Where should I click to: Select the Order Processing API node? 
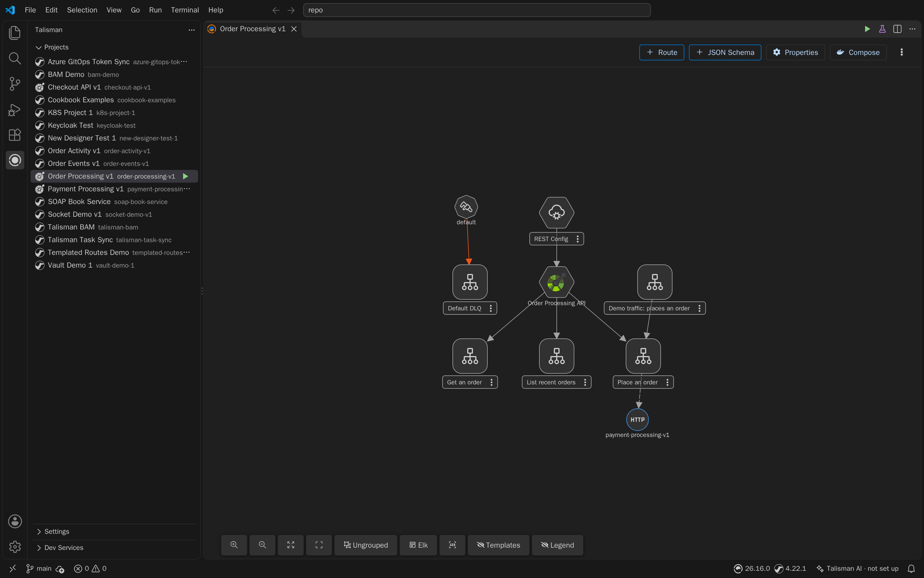point(556,282)
